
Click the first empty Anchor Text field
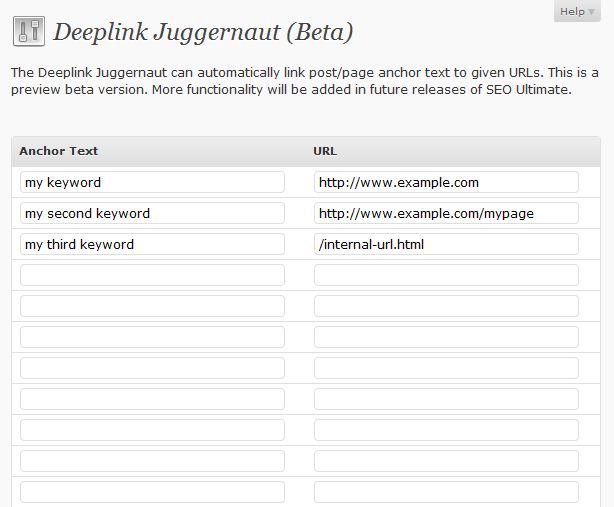pyautogui.click(x=152, y=275)
